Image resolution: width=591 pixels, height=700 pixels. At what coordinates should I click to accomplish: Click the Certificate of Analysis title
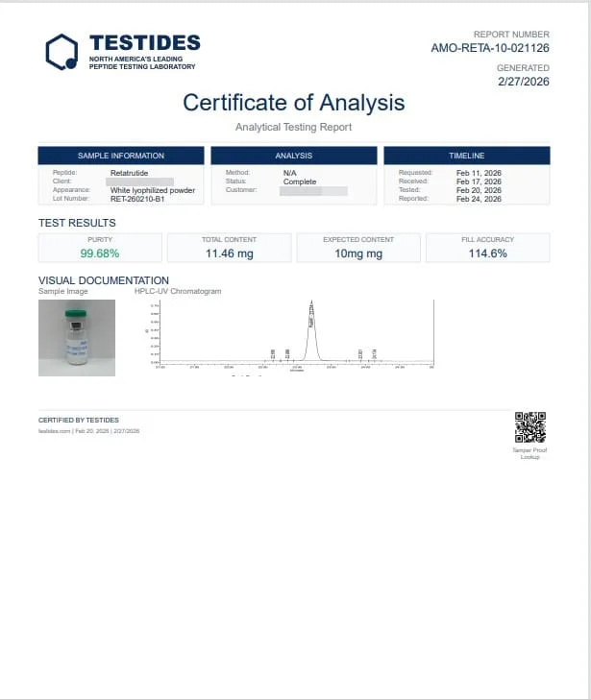[294, 103]
